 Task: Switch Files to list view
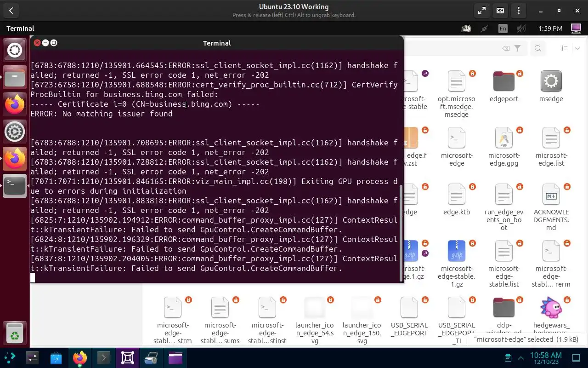point(565,48)
